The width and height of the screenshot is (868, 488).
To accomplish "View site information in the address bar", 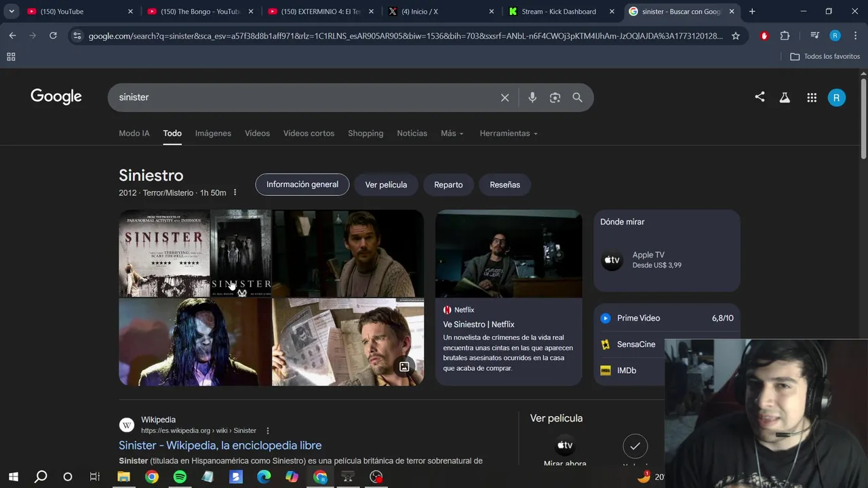I will coord(77,36).
